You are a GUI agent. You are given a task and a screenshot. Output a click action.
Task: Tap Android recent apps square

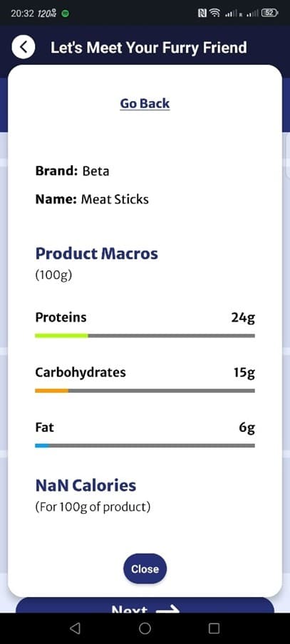tap(214, 628)
